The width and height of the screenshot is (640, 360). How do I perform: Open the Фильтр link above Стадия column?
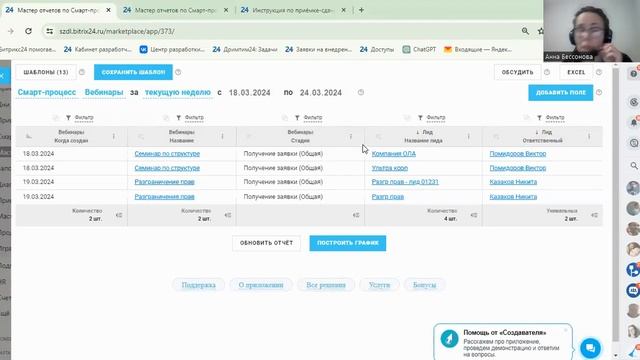pos(313,118)
